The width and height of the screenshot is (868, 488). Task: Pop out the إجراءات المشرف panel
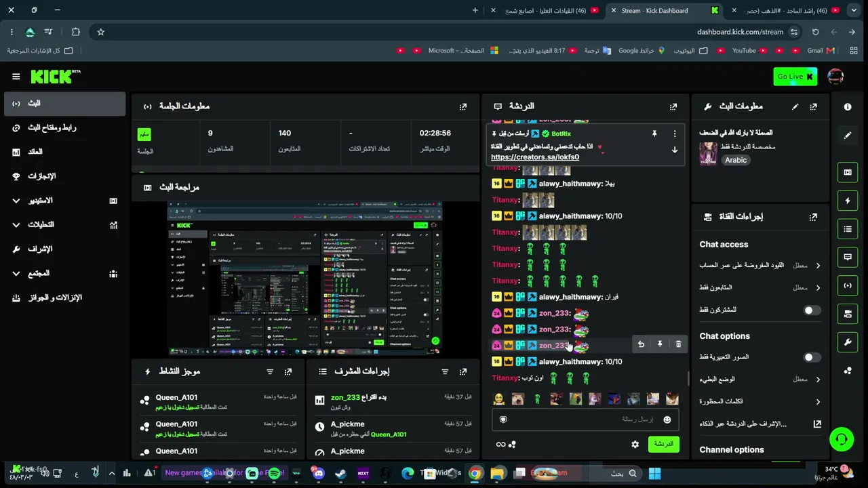point(463,371)
